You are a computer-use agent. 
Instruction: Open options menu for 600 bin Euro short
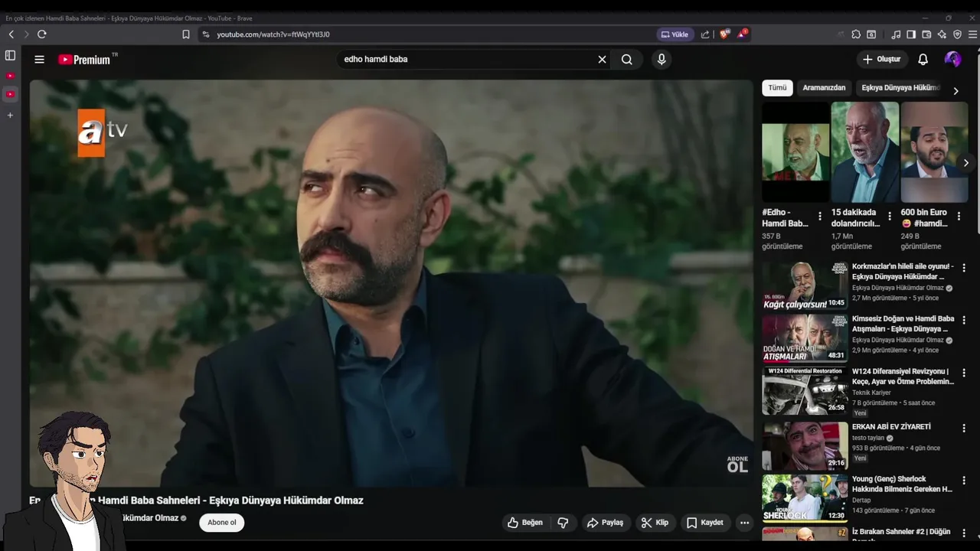click(x=959, y=217)
